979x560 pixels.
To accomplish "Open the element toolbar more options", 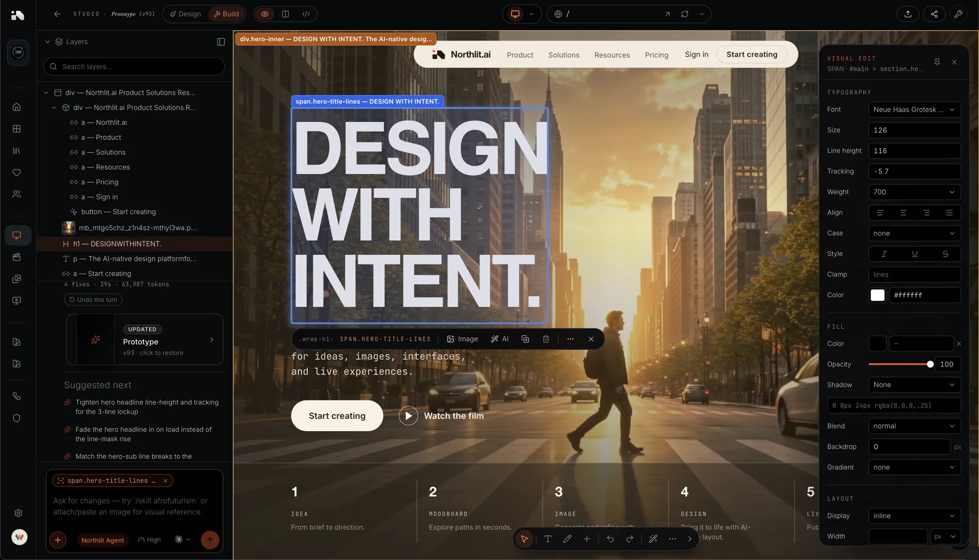I will pyautogui.click(x=570, y=339).
